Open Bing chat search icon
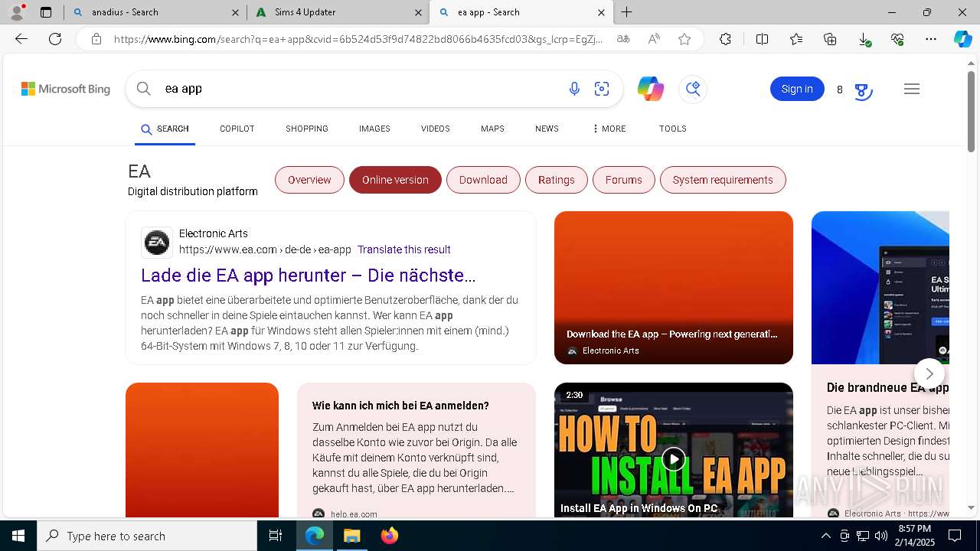Image resolution: width=980 pixels, height=551 pixels. 693,89
